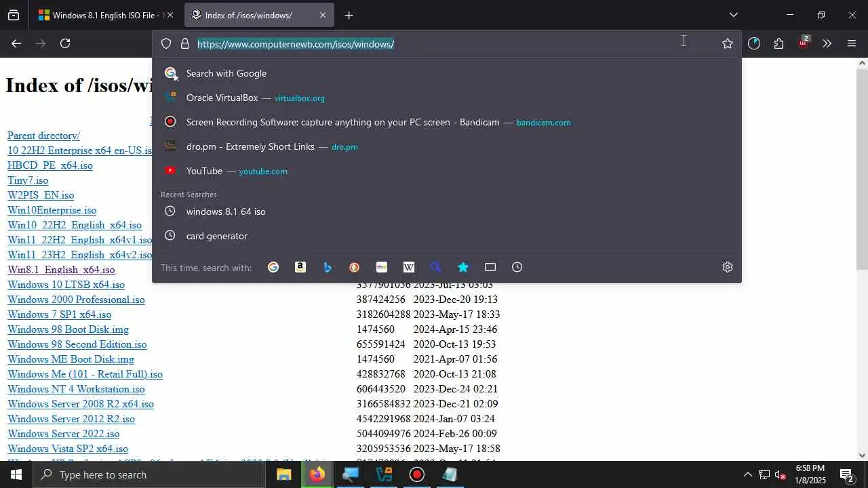This screenshot has height=488, width=868.
Task: Show hidden system tray icons
Action: 747,474
